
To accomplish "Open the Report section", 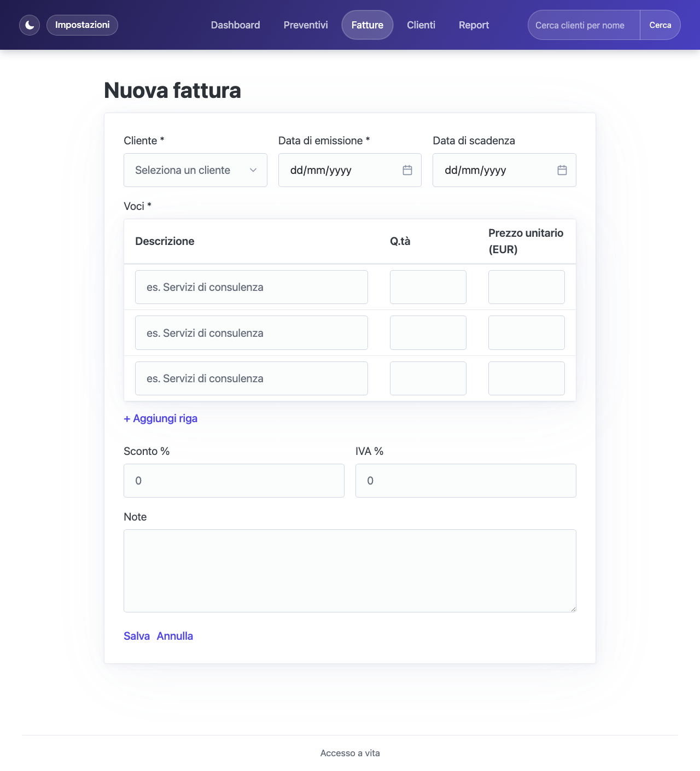I will click(474, 25).
